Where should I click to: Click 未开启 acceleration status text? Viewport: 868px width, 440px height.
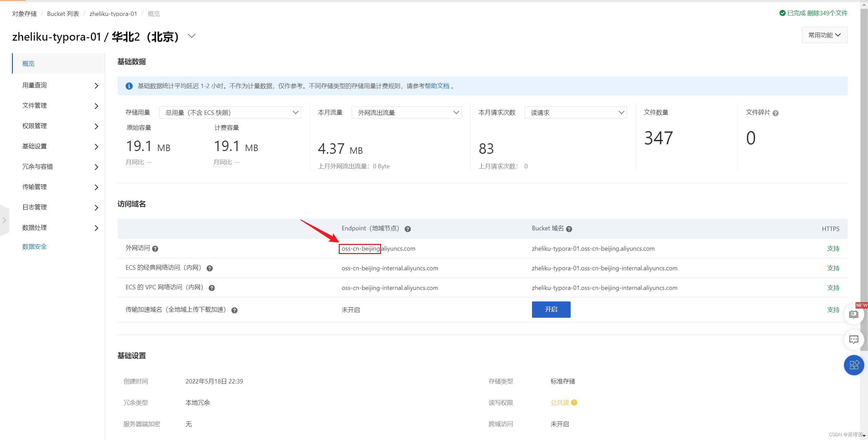351,310
